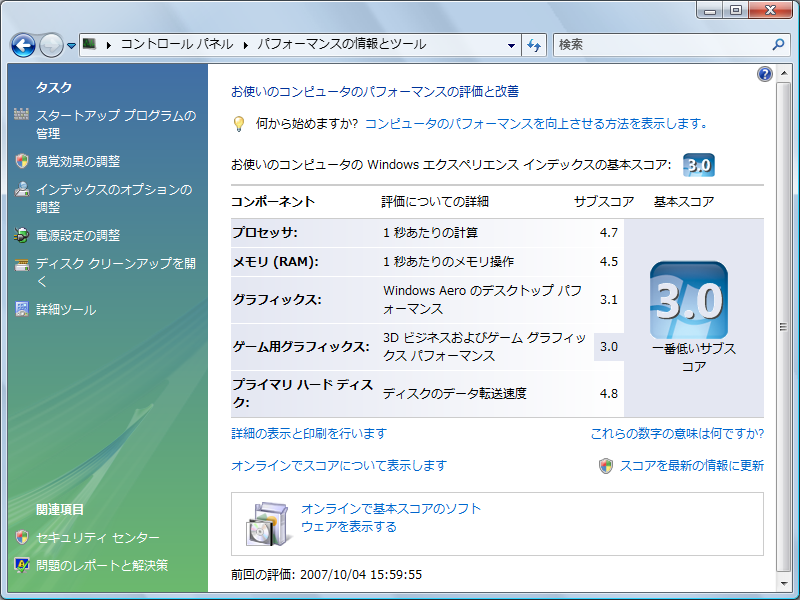
Task: Click the disk cleanup icon in tasks
Action: [x=21, y=264]
